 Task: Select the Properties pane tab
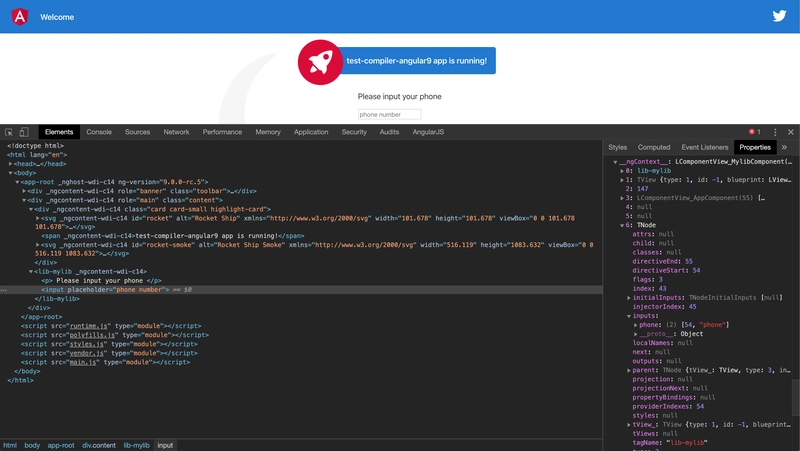point(755,147)
